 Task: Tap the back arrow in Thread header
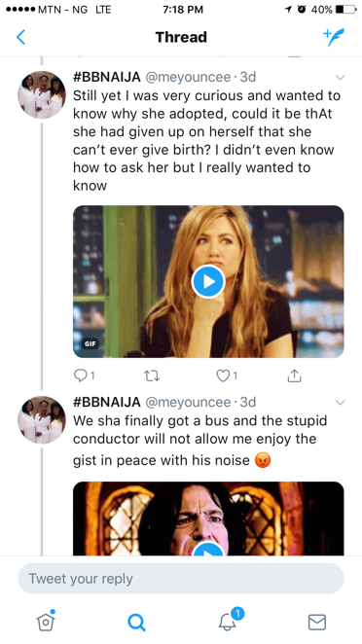21,37
